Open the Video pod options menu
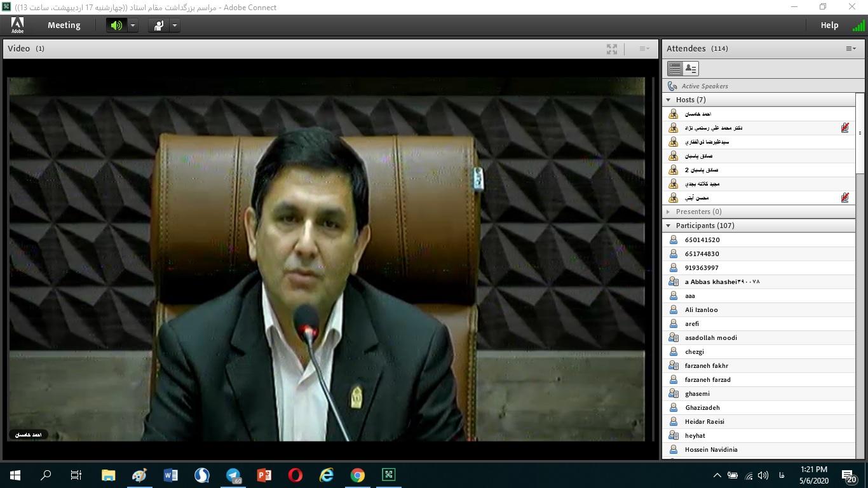868x488 pixels. point(644,49)
